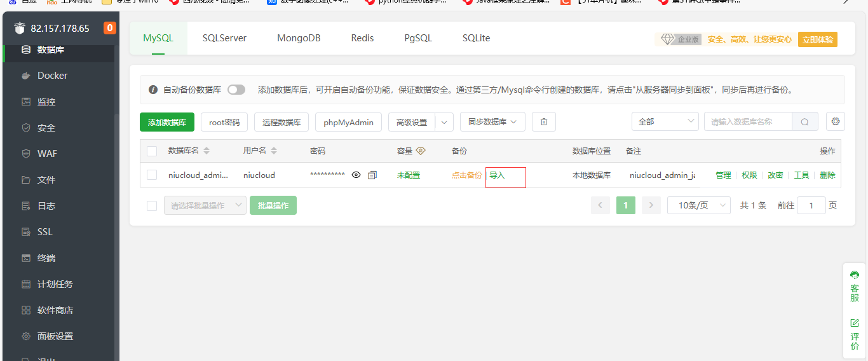Check the niucloud_admi row checkbox
Image resolution: width=868 pixels, height=361 pixels.
click(x=152, y=175)
